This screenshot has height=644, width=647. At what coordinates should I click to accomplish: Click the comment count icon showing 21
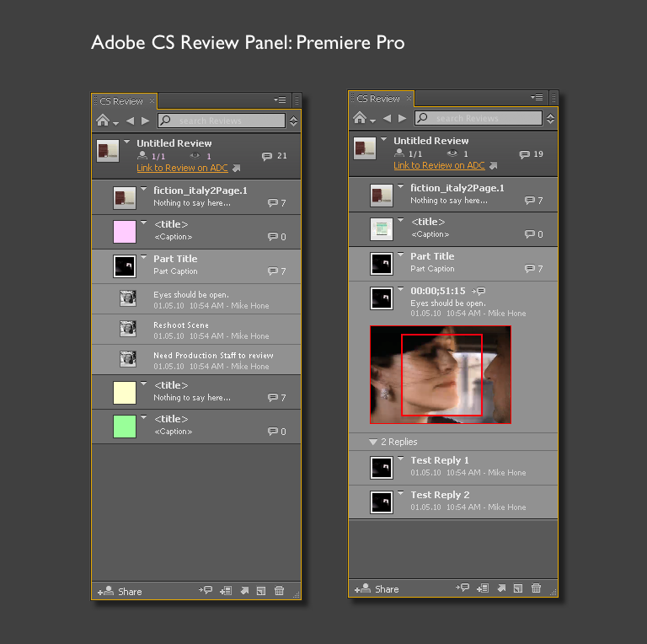coord(267,156)
